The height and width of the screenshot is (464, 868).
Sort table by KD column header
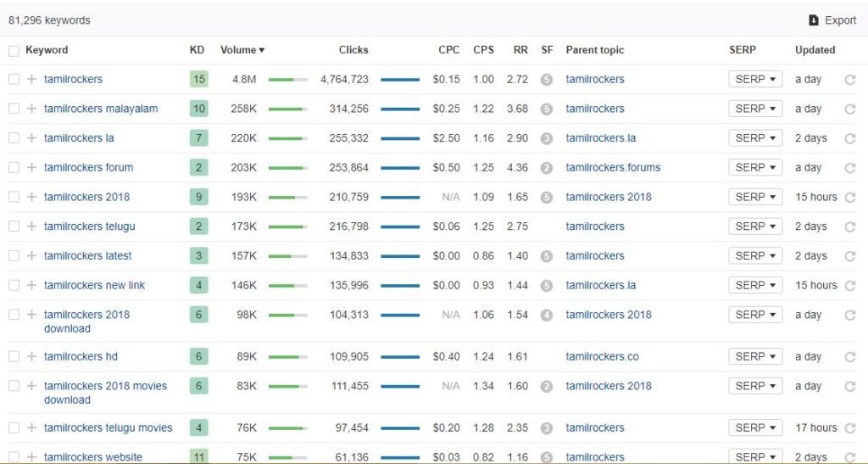(197, 50)
